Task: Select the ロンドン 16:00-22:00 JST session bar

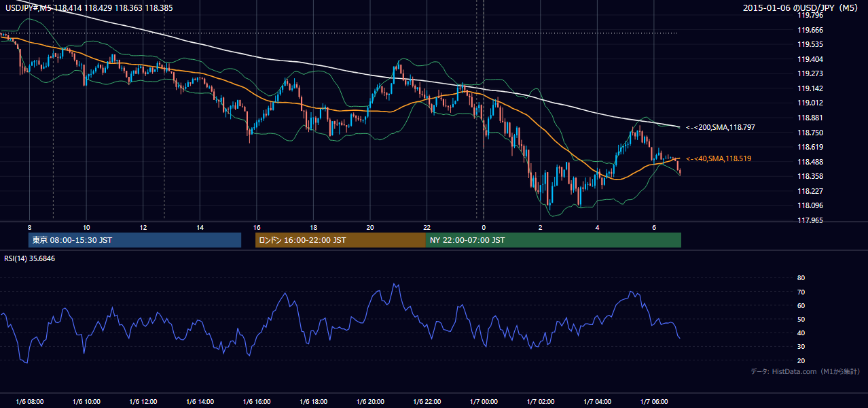Action: 340,240
